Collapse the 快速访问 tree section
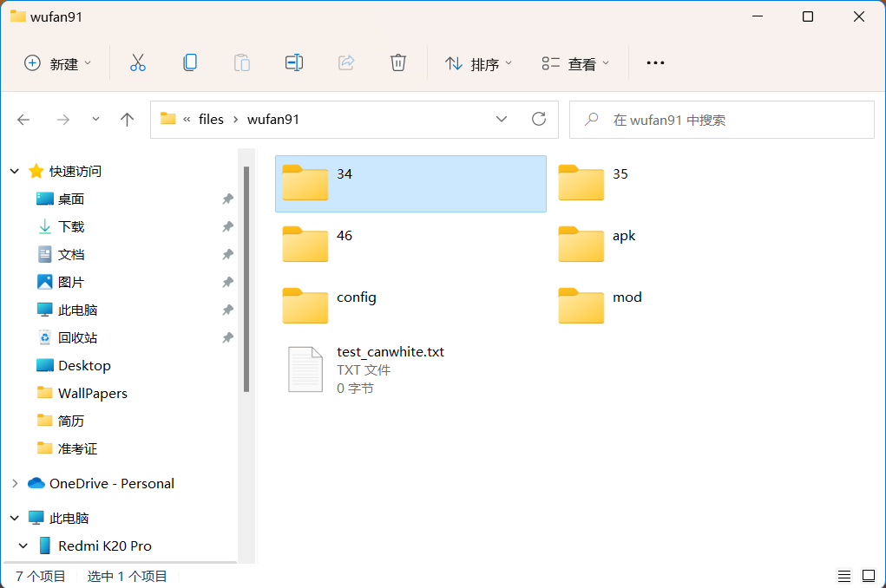 pyautogui.click(x=15, y=172)
